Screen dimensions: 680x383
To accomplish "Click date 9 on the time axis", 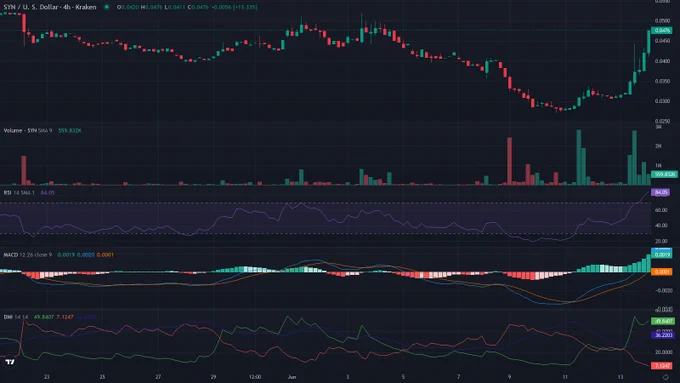I will [510, 377].
